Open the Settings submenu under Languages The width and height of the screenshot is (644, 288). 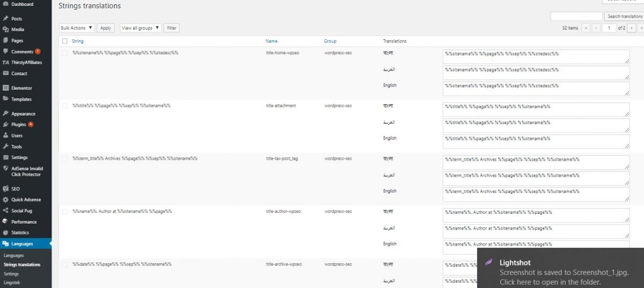pos(11,274)
